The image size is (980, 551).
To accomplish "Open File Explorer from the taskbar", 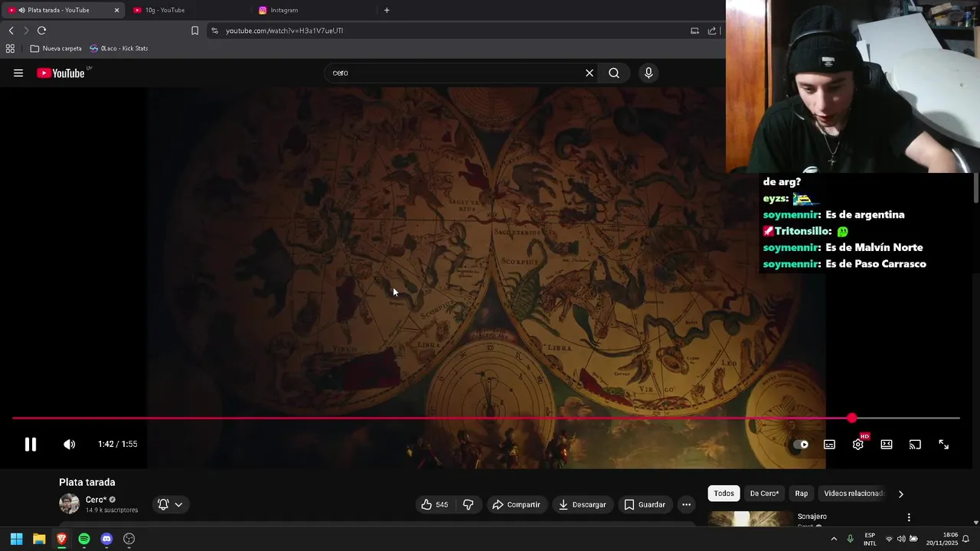I will point(39,539).
